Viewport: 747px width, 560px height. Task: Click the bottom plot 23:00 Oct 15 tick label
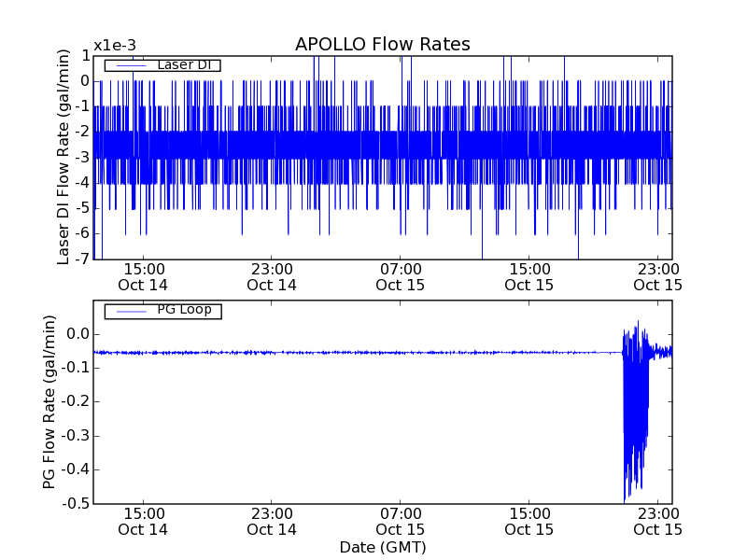click(658, 522)
